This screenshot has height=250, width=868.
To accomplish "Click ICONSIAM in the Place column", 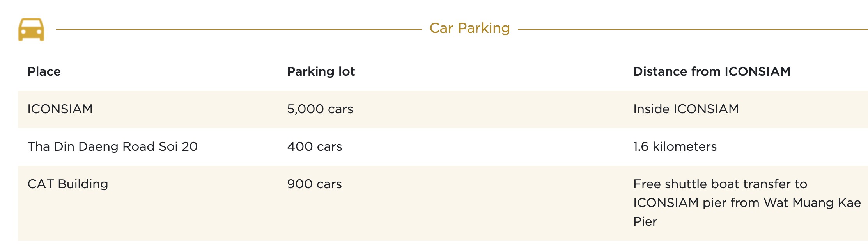I will click(x=60, y=109).
